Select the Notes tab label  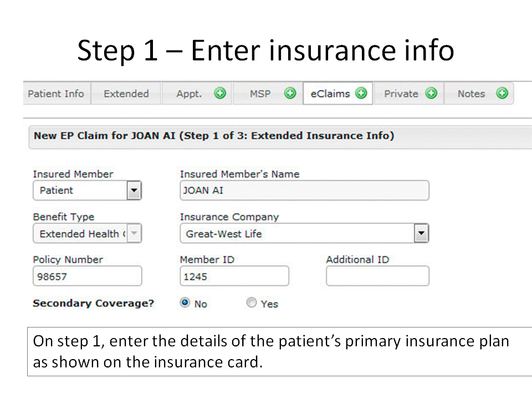[471, 94]
